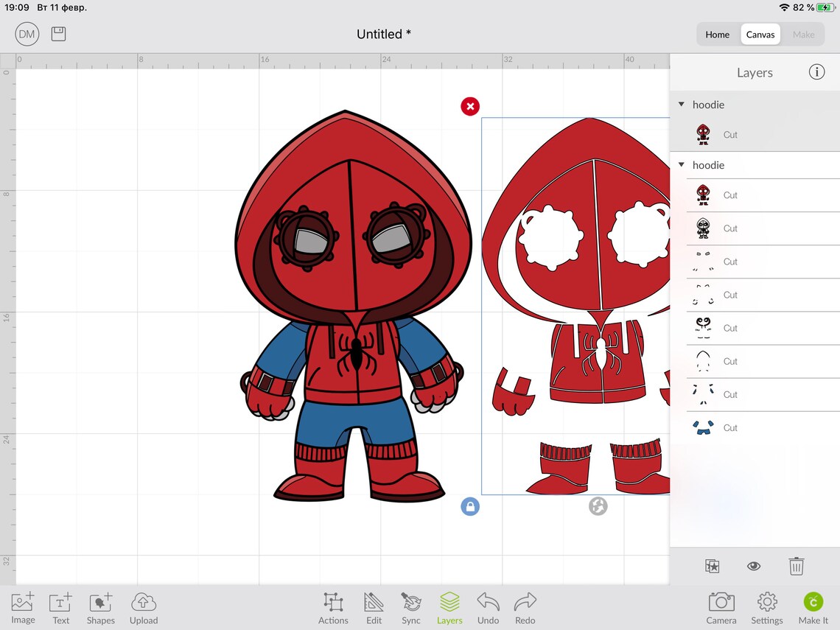Screen dimensions: 840x630
Task: Tap the Save icon at top left
Action: point(58,33)
